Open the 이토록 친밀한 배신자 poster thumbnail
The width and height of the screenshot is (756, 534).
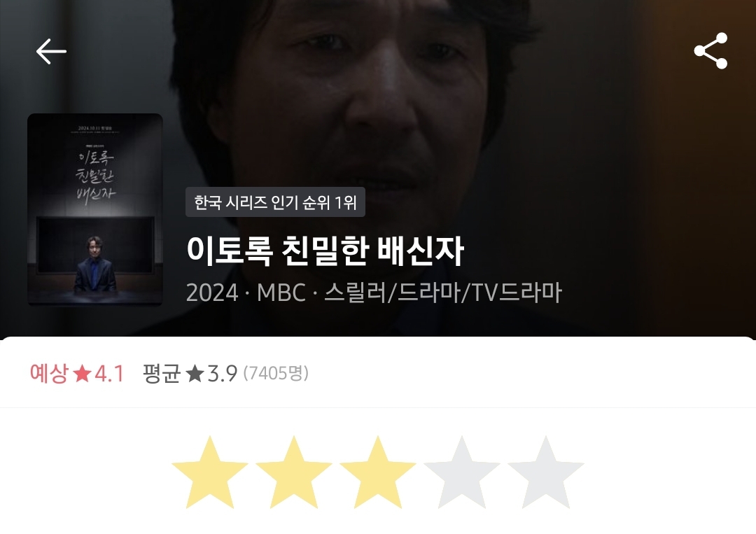(x=95, y=209)
